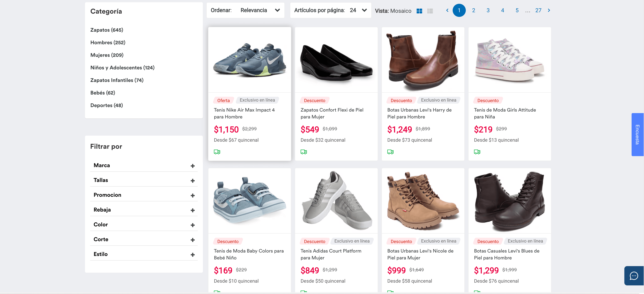The image size is (644, 294).
Task: Expand the Marca filter
Action: click(144, 165)
